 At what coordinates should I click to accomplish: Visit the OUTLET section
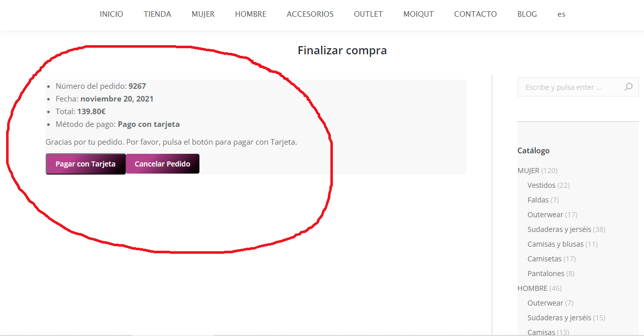pos(368,14)
